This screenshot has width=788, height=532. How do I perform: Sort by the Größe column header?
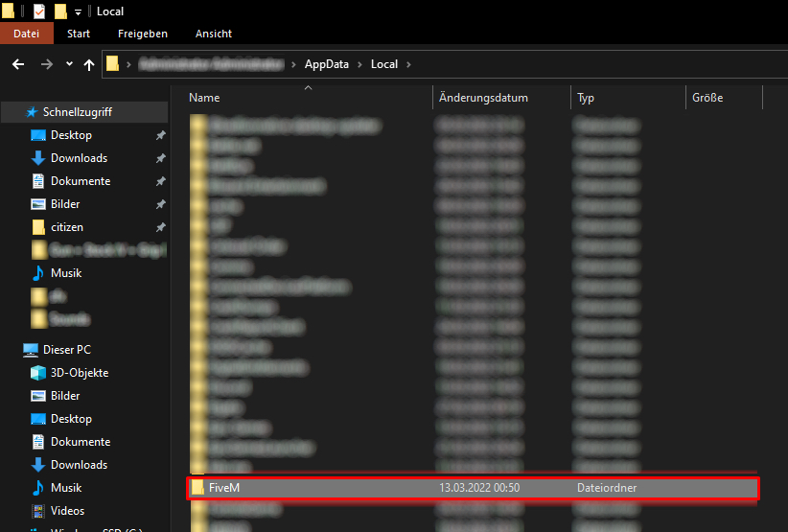[707, 98]
